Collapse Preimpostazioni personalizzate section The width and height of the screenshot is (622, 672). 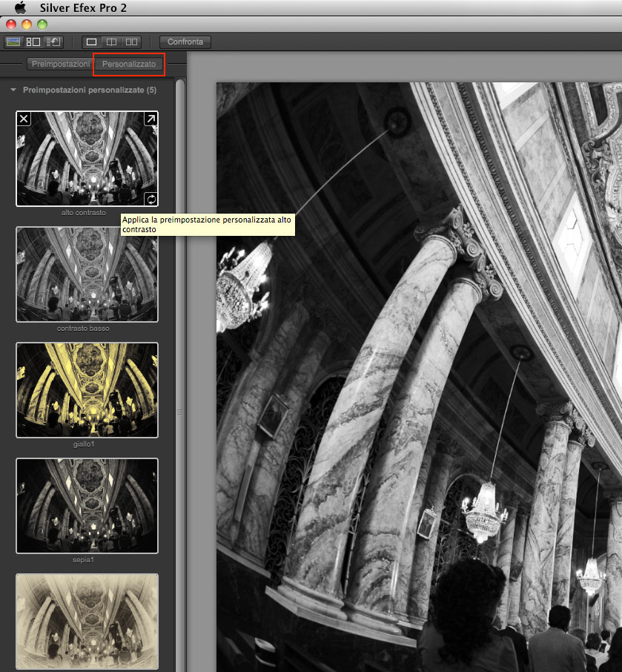click(13, 90)
